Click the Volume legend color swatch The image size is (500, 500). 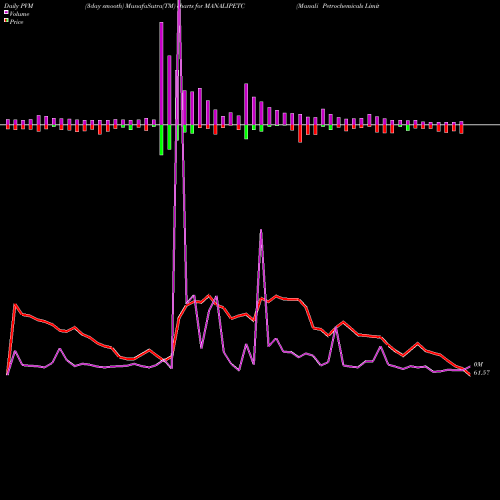click(6, 12)
